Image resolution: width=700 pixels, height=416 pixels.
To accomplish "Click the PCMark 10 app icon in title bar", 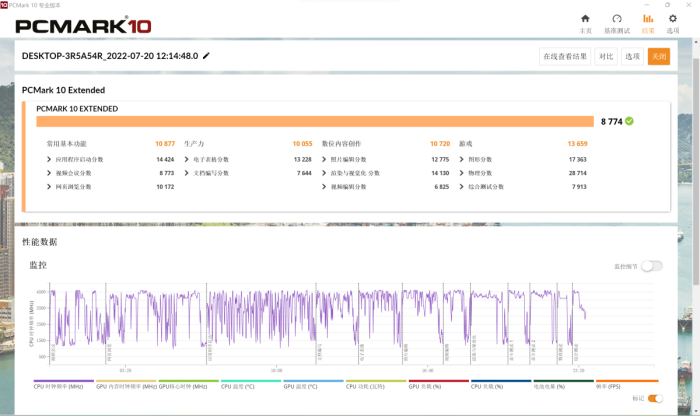I will (4, 5).
